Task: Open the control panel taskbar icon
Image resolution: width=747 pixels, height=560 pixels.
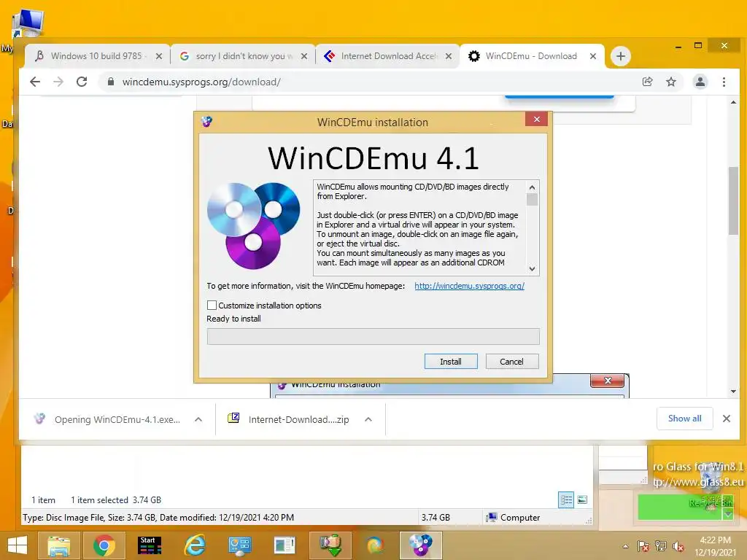Action: tap(239, 545)
